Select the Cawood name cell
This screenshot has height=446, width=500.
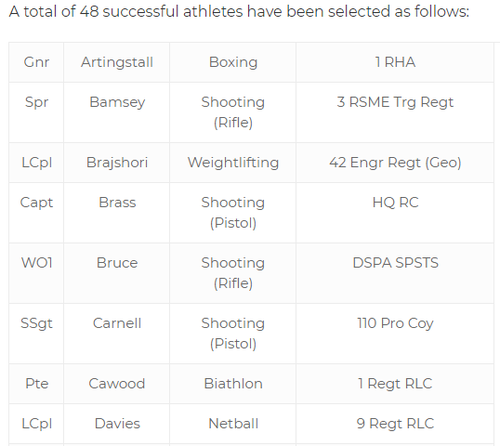coord(117,384)
